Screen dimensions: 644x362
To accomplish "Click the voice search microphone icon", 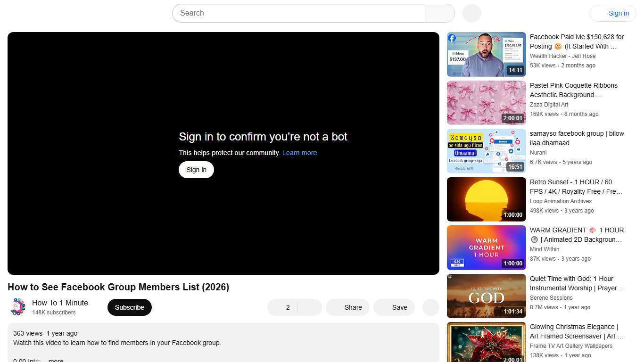I will [471, 13].
